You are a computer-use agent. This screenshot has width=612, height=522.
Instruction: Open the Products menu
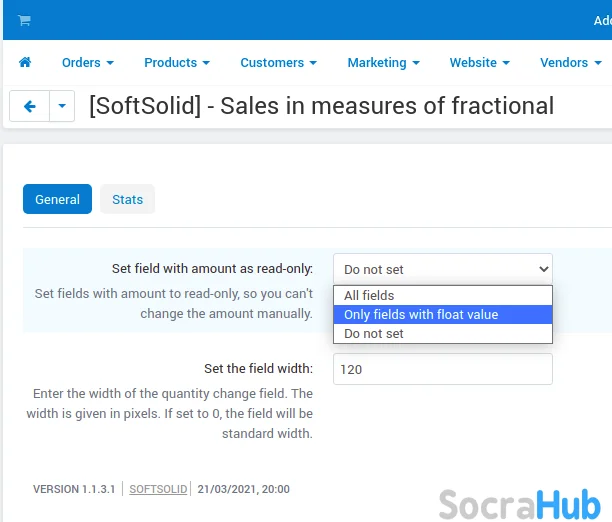[176, 62]
